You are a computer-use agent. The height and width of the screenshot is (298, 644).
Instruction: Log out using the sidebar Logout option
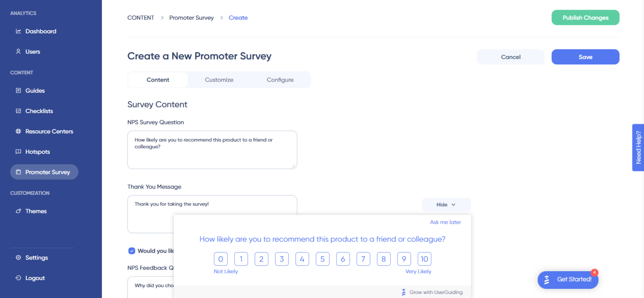[x=36, y=277]
